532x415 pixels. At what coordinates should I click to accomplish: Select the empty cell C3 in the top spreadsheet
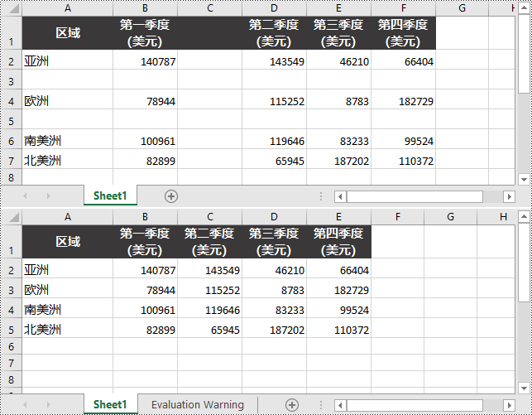(209, 80)
